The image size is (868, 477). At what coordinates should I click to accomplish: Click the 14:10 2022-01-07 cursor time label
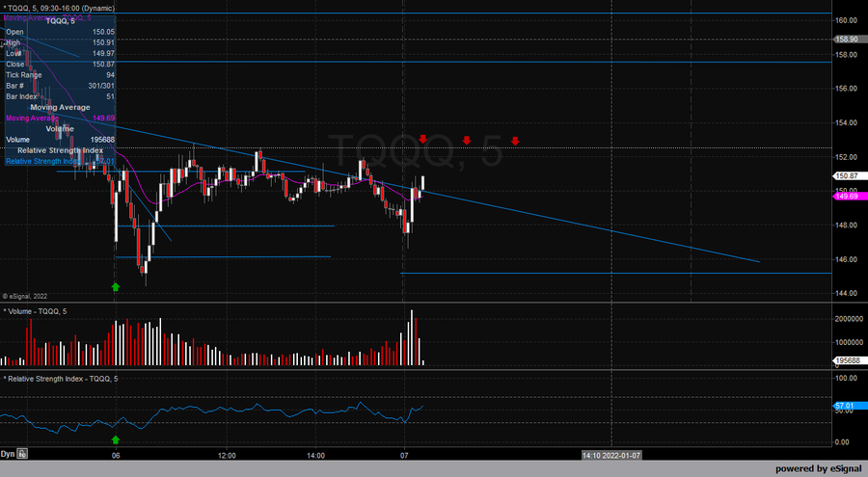point(611,456)
